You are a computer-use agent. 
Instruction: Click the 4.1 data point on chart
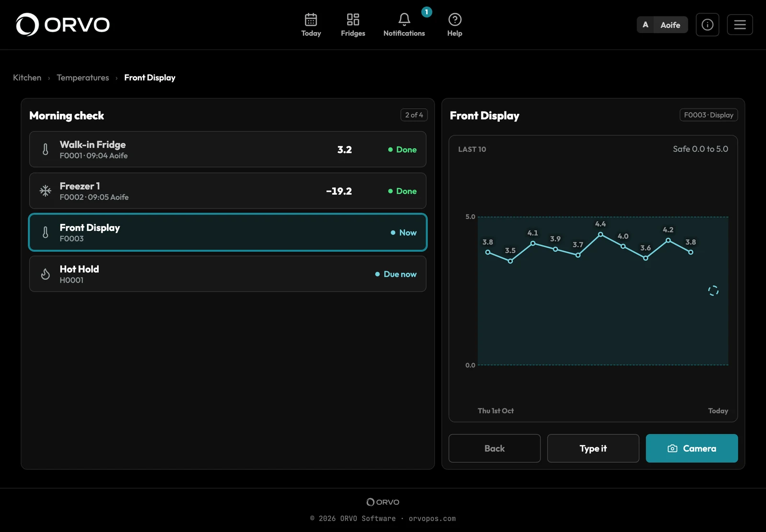pyautogui.click(x=533, y=244)
